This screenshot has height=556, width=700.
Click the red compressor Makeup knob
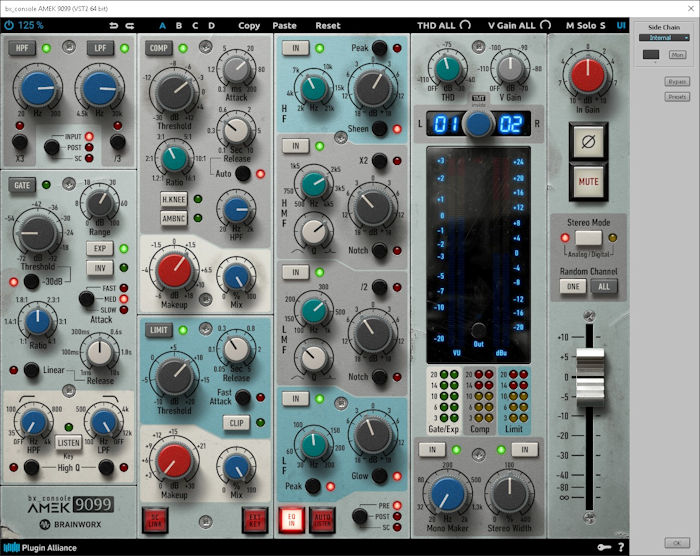click(x=175, y=271)
